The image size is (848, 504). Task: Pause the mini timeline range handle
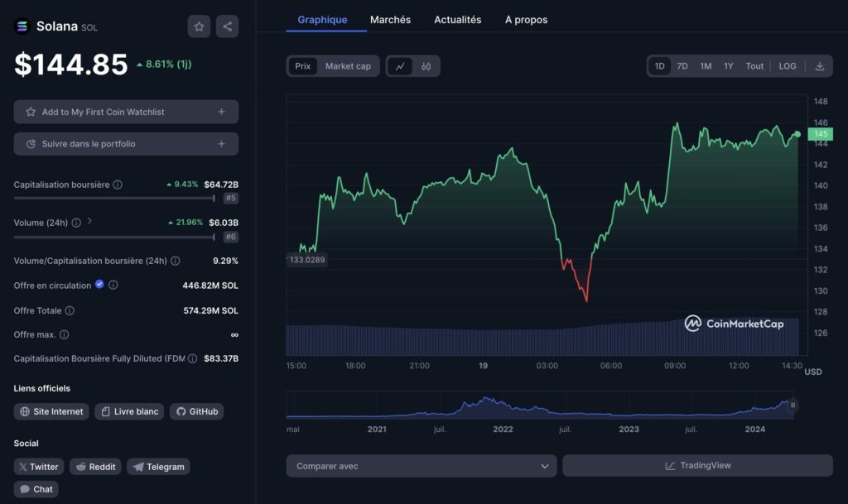tap(793, 406)
